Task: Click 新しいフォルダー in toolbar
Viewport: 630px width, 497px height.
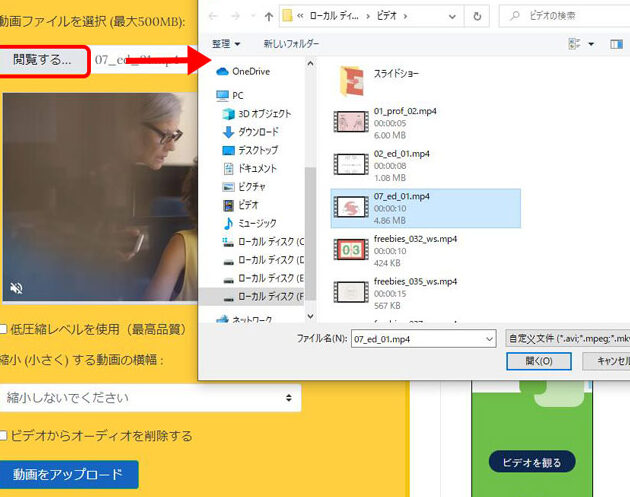Action: click(291, 44)
